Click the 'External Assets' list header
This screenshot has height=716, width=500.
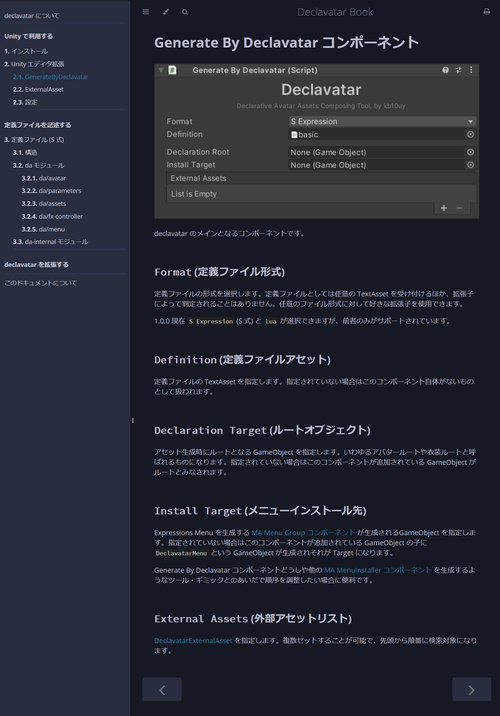pyautogui.click(x=321, y=179)
